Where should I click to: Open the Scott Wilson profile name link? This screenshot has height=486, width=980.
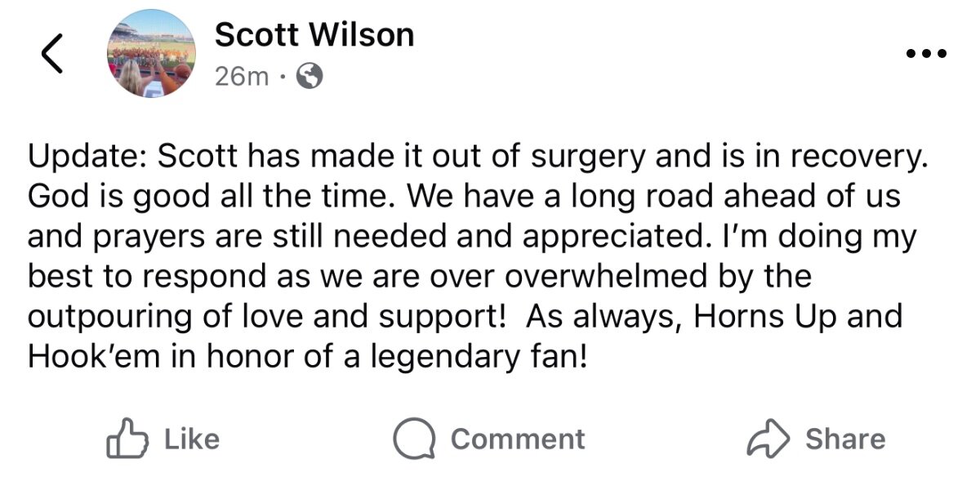pyautogui.click(x=314, y=34)
